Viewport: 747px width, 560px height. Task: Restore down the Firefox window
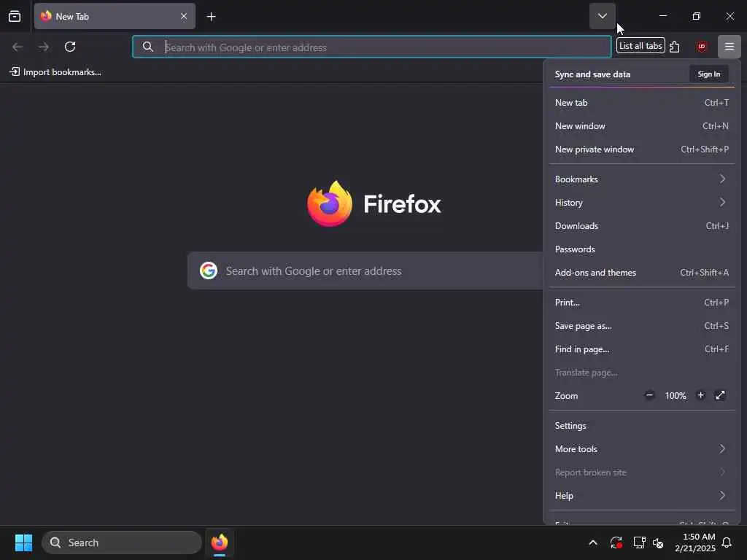pos(696,16)
